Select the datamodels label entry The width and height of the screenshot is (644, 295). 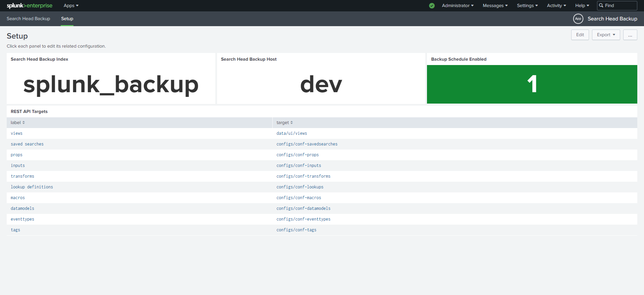click(x=22, y=209)
